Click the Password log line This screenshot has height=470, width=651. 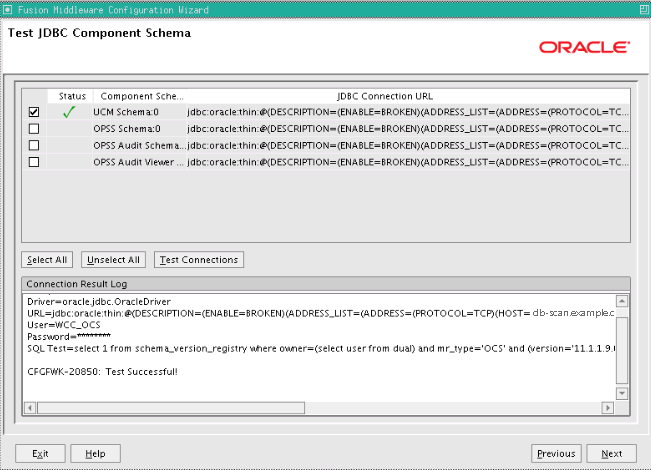69,336
